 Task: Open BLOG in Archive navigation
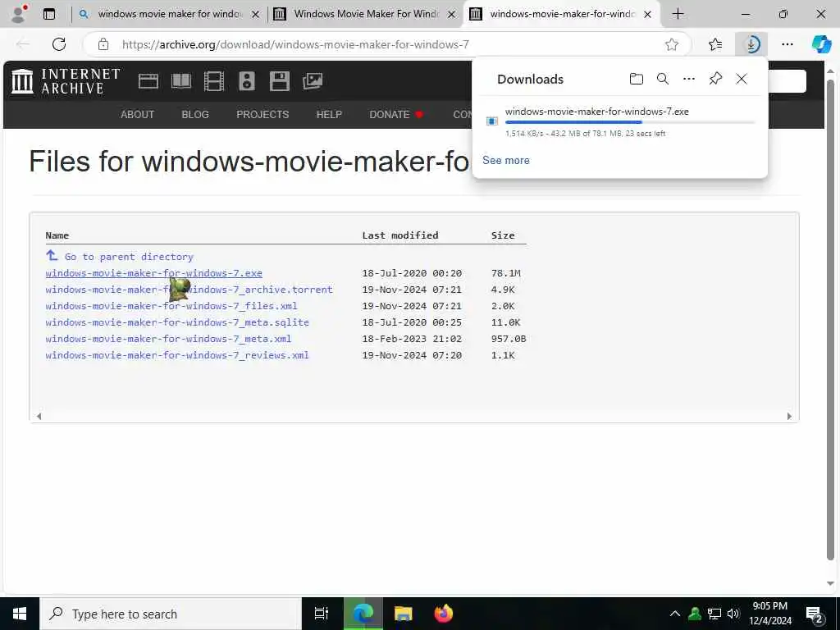(195, 115)
